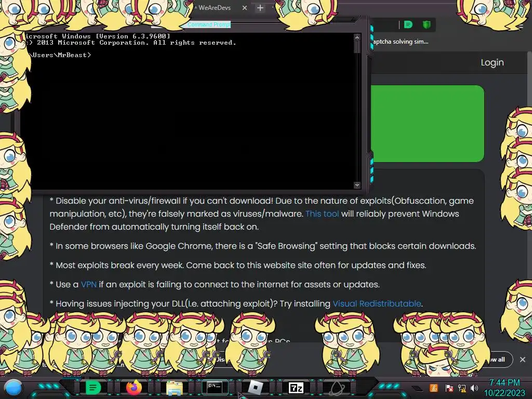532x399 pixels.
Task: Switch to the WeAreDevs tab
Action: pyautogui.click(x=215, y=8)
